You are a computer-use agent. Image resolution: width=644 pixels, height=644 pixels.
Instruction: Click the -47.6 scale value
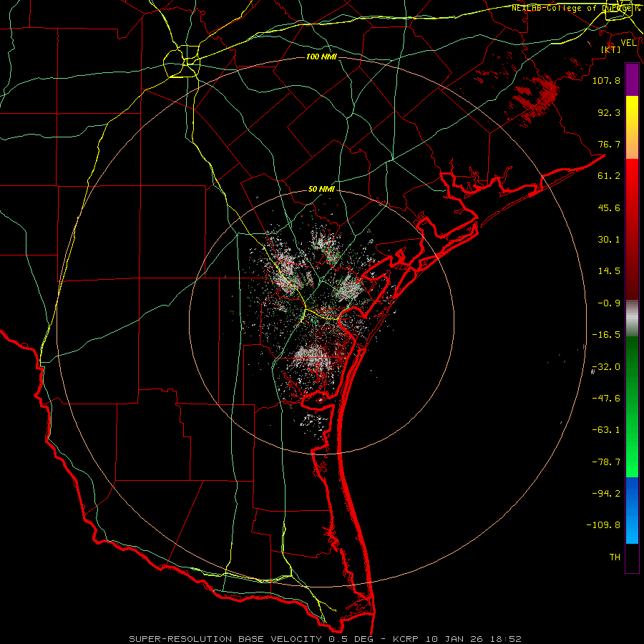pyautogui.click(x=606, y=399)
